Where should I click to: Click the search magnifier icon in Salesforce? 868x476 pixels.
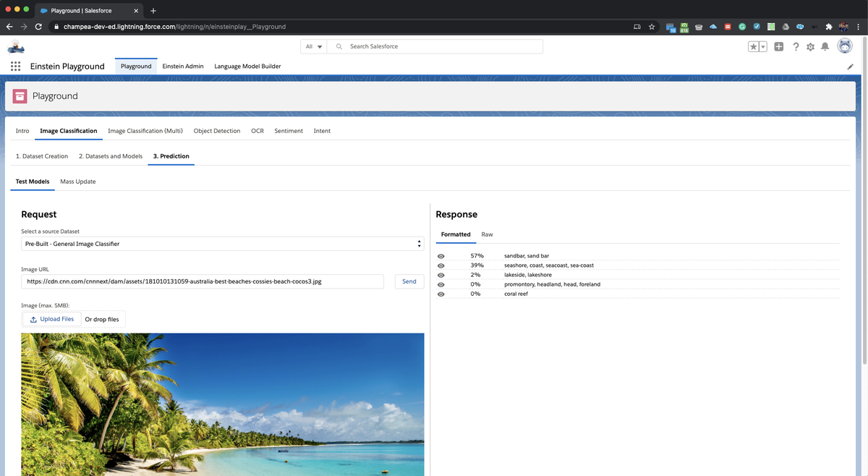point(339,46)
